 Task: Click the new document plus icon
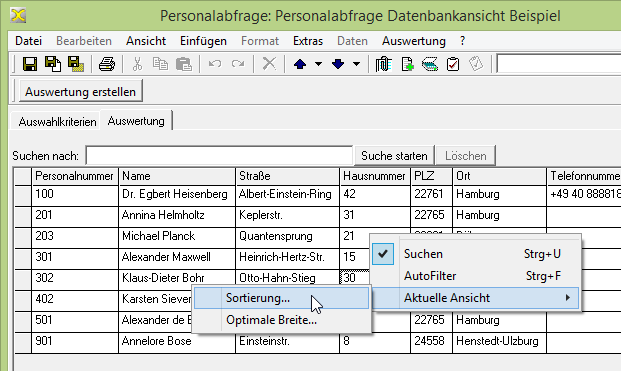coord(407,64)
